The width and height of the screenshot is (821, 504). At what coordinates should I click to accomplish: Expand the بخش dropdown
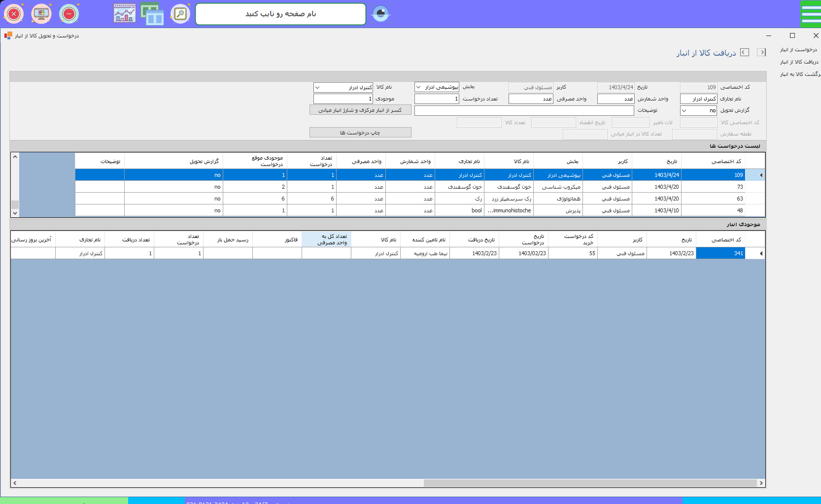point(419,87)
